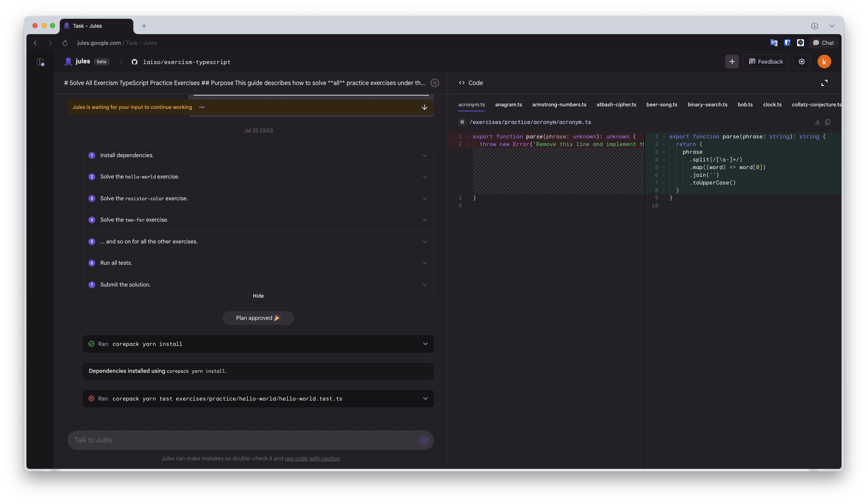Click the translate extension icon
This screenshot has width=868, height=503.
tap(774, 43)
